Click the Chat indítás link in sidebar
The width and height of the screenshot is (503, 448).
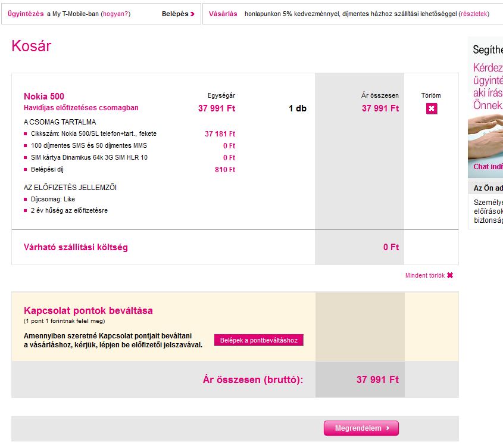tap(488, 166)
